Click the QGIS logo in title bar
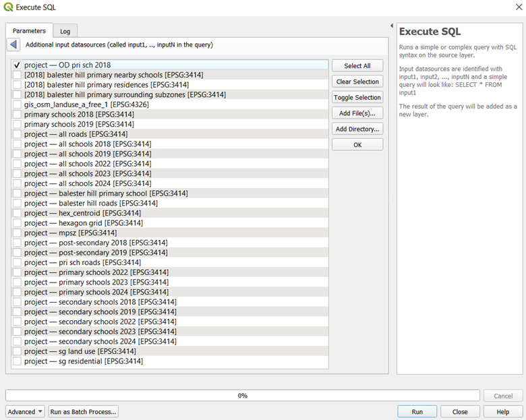 pos(8,7)
